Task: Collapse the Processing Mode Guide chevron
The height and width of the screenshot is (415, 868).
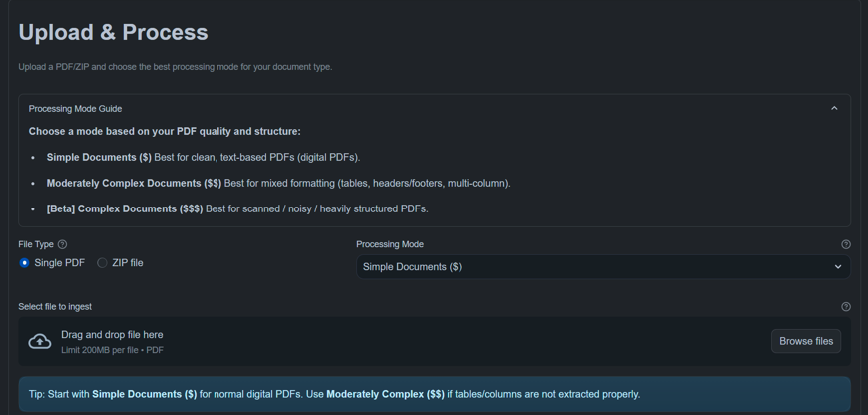Action: click(x=834, y=108)
